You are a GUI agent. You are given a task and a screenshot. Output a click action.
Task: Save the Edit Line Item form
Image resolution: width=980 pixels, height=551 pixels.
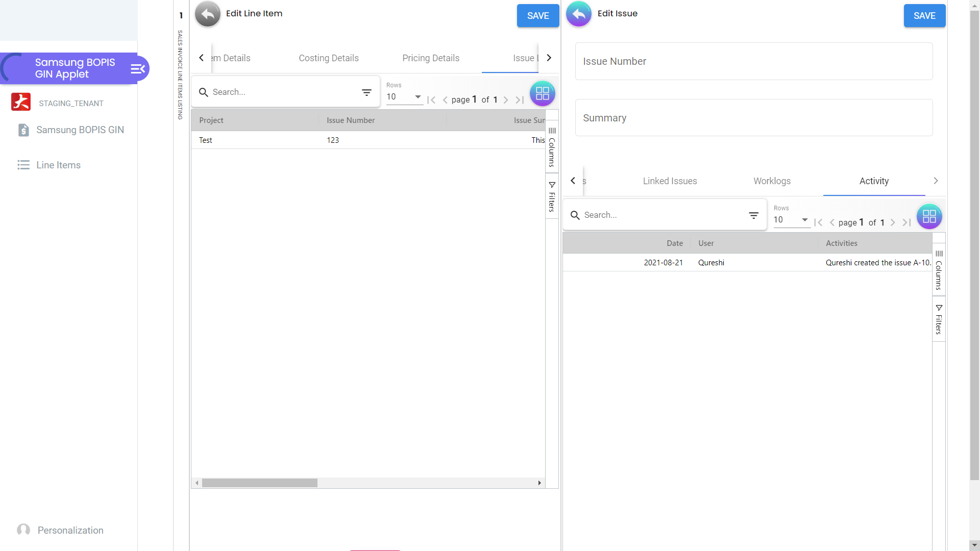click(538, 16)
